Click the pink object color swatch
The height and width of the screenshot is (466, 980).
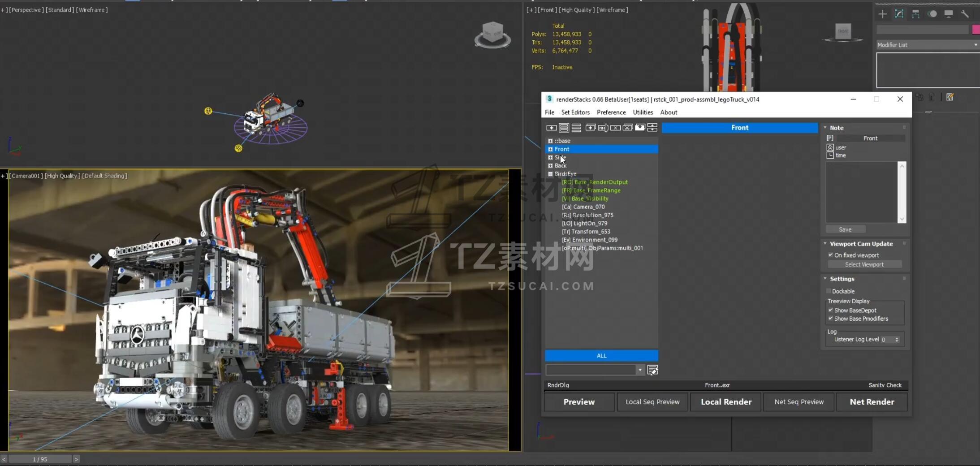976,30
